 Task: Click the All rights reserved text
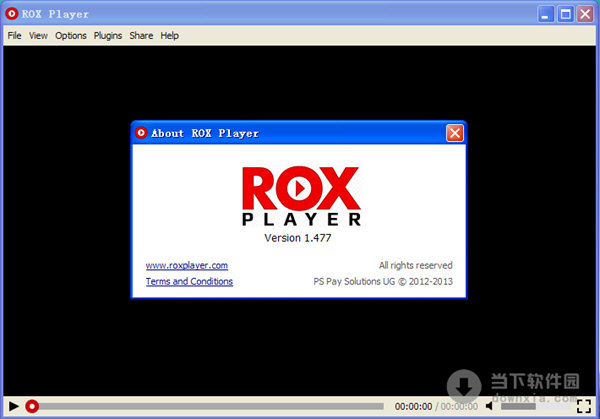click(x=416, y=265)
